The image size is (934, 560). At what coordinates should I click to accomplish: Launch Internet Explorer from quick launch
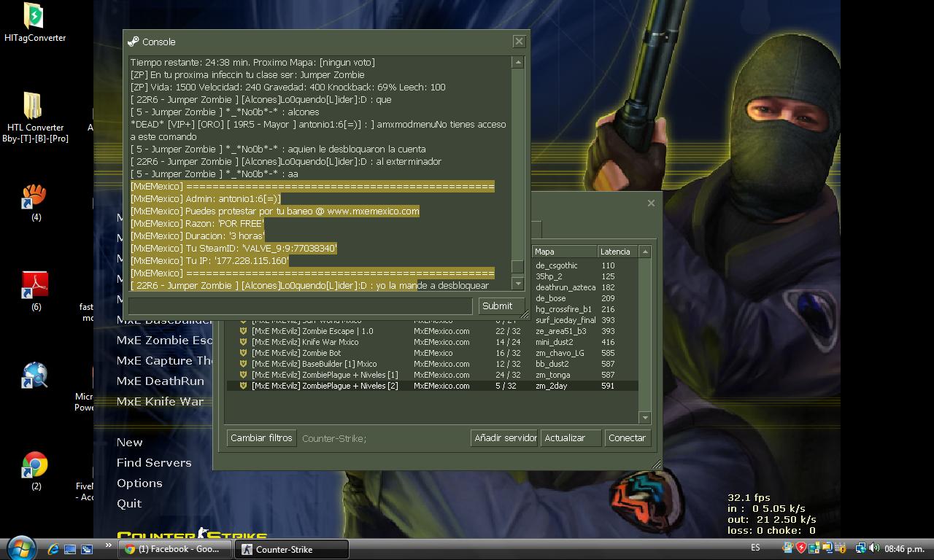pyautogui.click(x=53, y=549)
